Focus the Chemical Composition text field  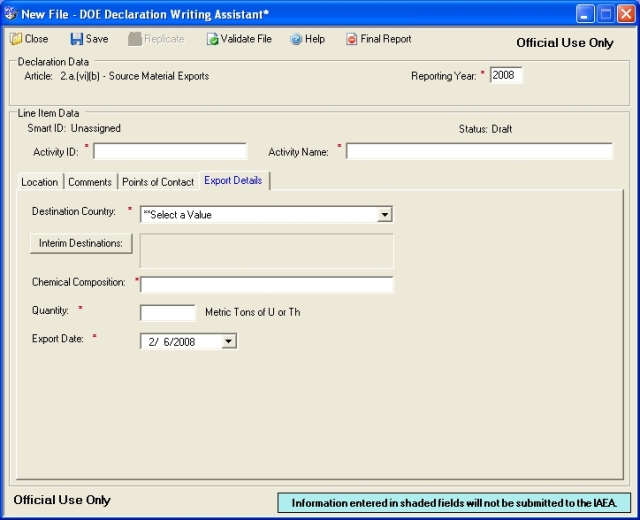(x=267, y=284)
